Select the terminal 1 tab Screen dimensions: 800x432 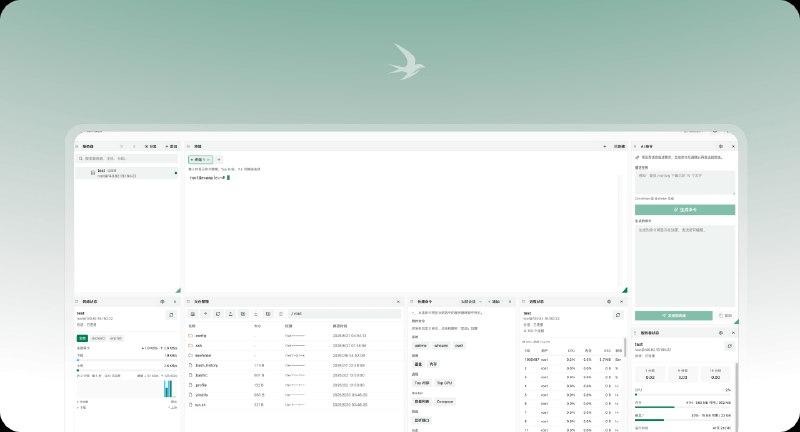(201, 160)
